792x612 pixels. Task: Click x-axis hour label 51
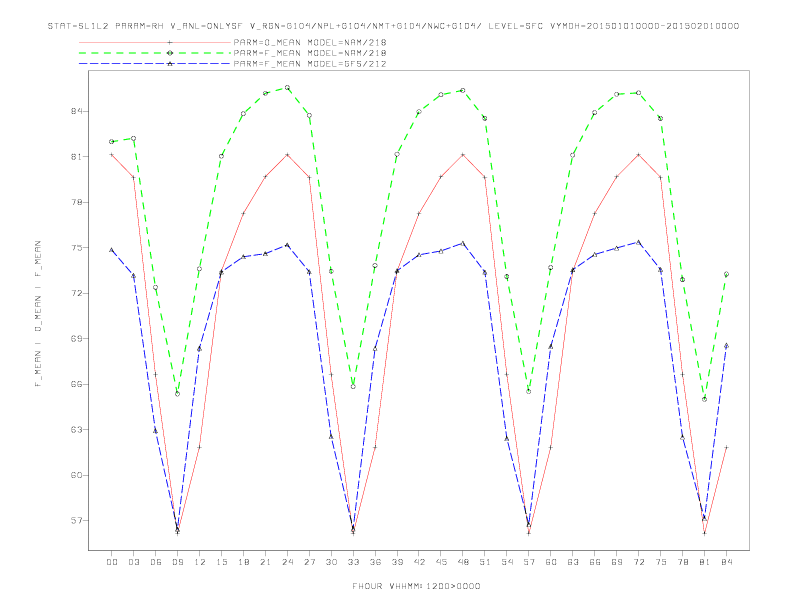coord(485,562)
